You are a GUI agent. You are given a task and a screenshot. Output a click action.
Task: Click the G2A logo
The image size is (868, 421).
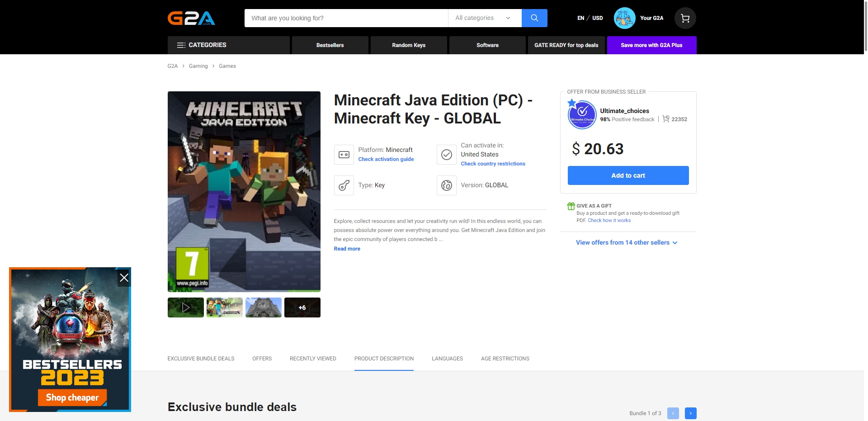pos(191,18)
